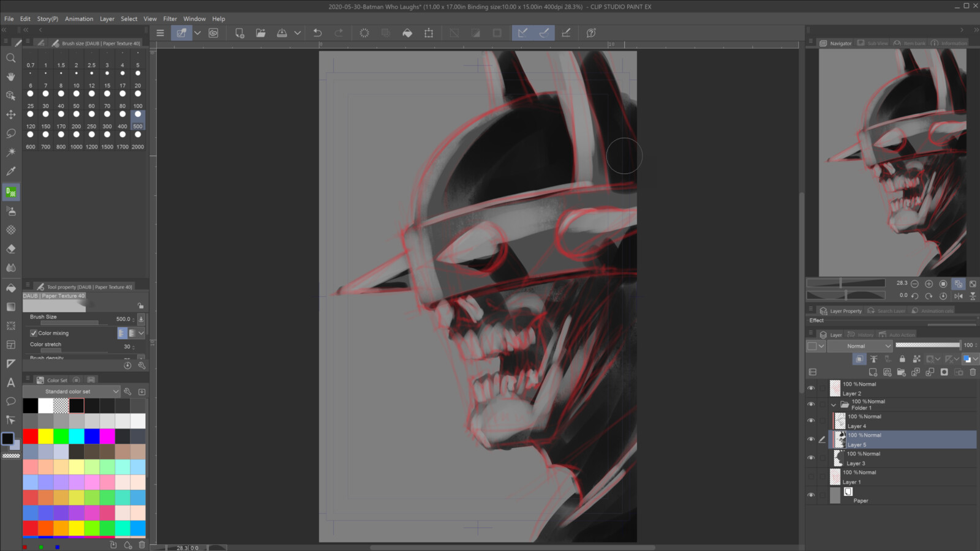Select the Blend tool
Screen dimensions: 980x551
click(x=10, y=268)
